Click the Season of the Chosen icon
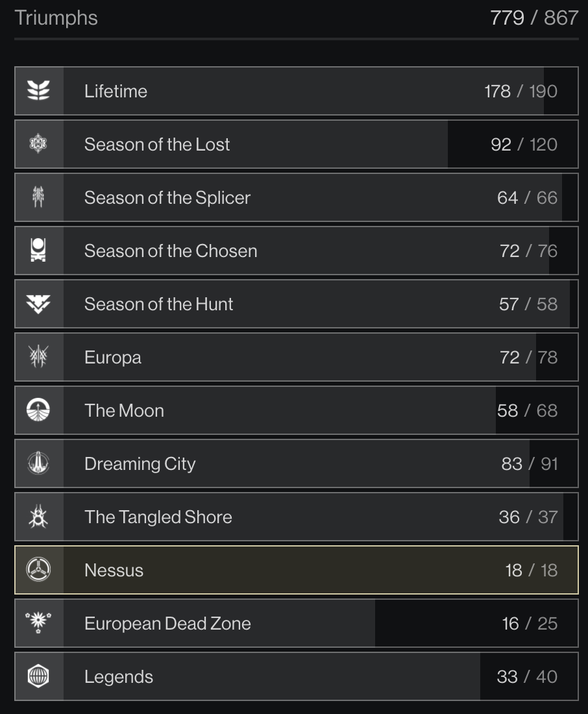 pos(38,251)
